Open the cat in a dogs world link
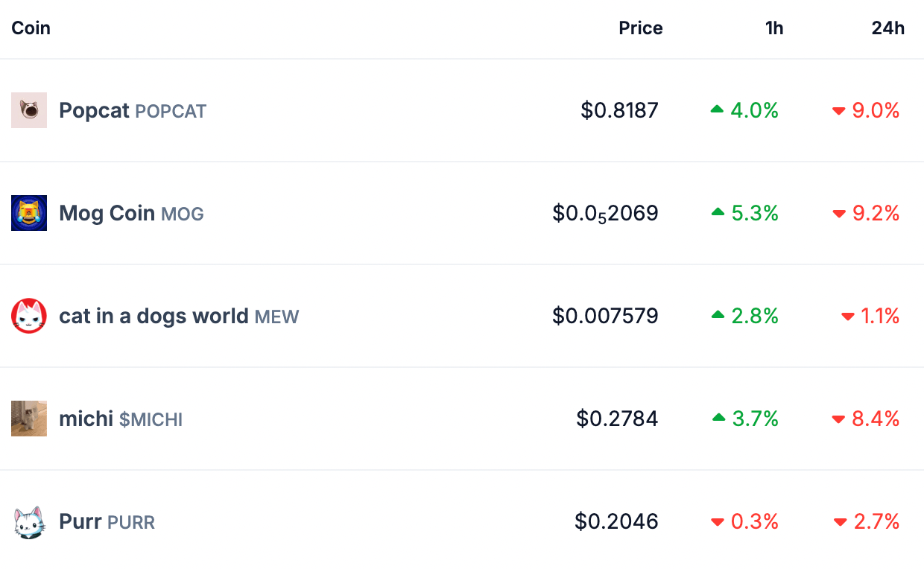This screenshot has height=569, width=924. pos(153,317)
